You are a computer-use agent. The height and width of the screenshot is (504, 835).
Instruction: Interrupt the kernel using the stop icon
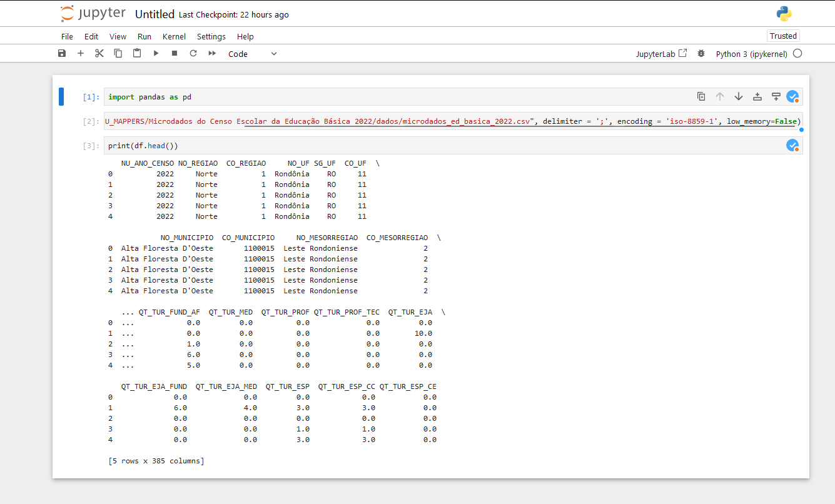click(174, 53)
